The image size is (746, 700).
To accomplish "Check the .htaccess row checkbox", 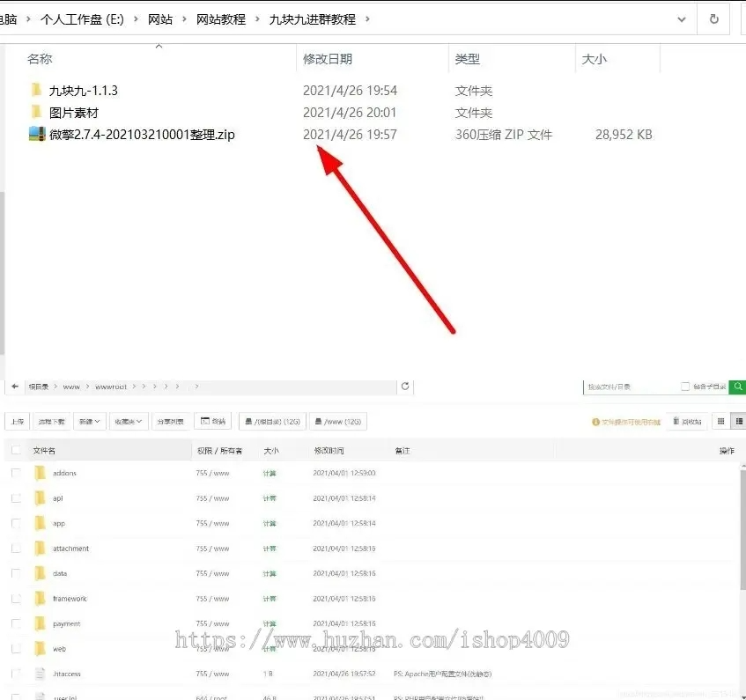I will 16,674.
